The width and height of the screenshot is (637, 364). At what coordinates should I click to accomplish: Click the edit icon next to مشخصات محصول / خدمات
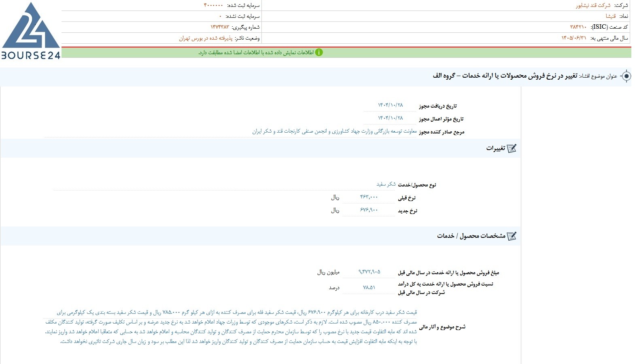[512, 236]
